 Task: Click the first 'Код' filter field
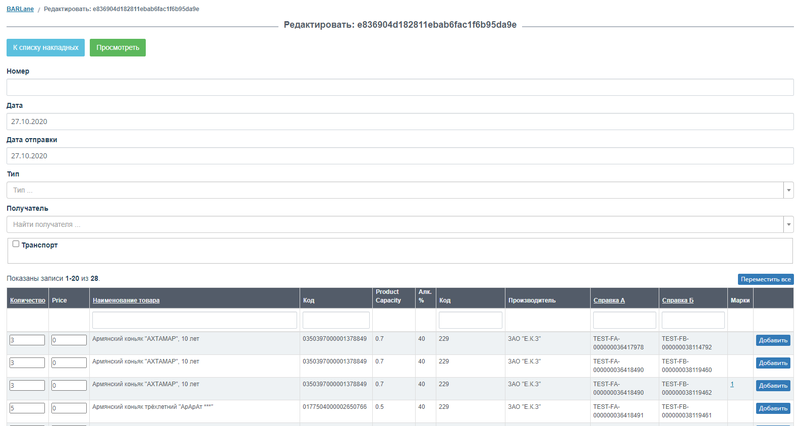336,320
